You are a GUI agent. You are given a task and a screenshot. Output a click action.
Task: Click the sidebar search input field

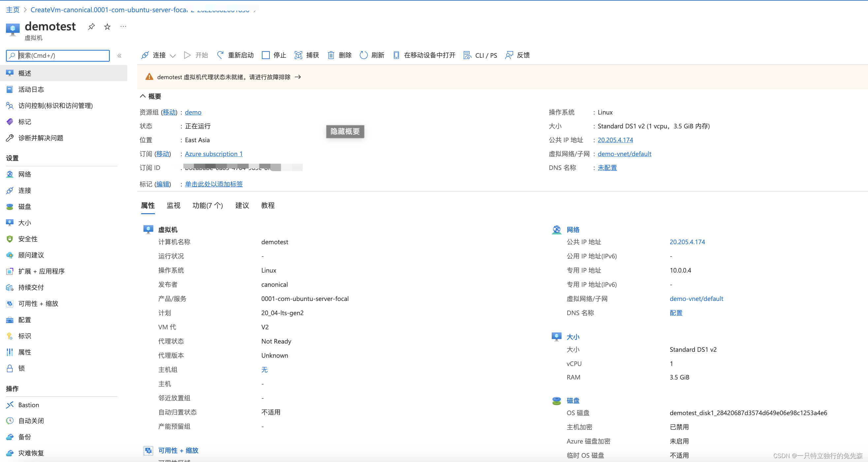(x=62, y=56)
